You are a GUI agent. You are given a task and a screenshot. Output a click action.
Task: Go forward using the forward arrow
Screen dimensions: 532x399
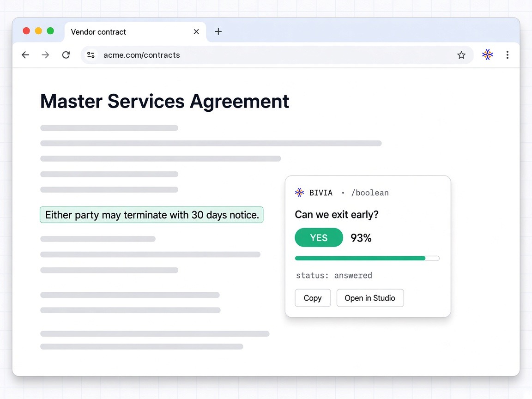click(45, 55)
